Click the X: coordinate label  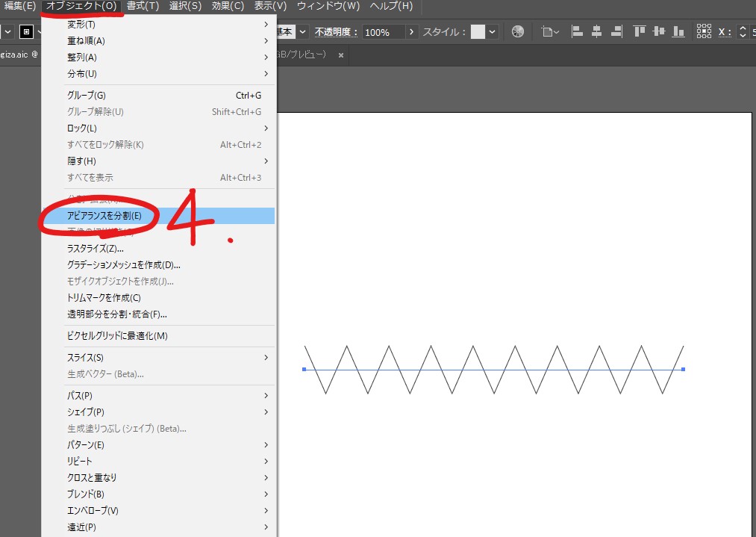click(725, 32)
